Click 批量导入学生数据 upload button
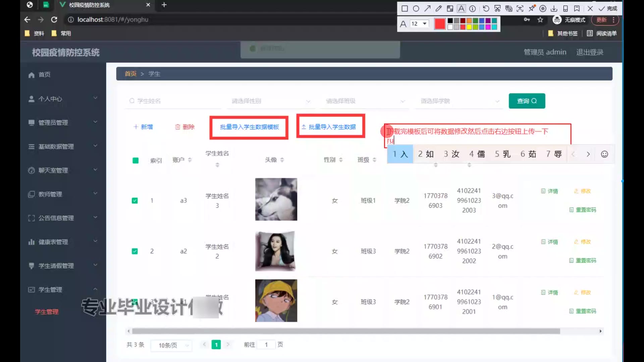This screenshot has height=362, width=644. click(330, 127)
